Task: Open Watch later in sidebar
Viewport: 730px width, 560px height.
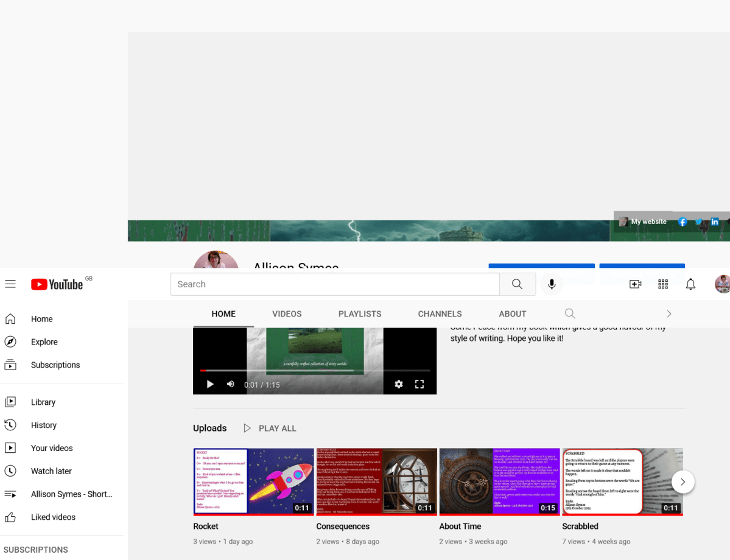Action: [51, 471]
